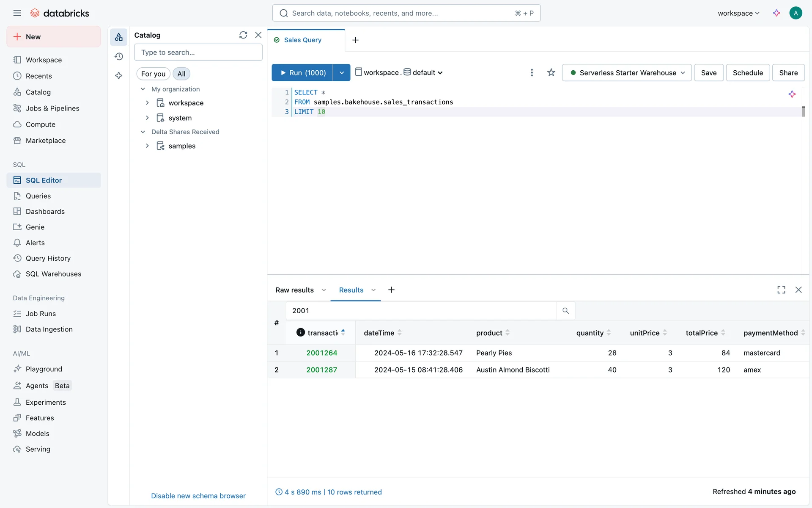Click the Schedule button
The image size is (812, 508).
click(x=748, y=73)
